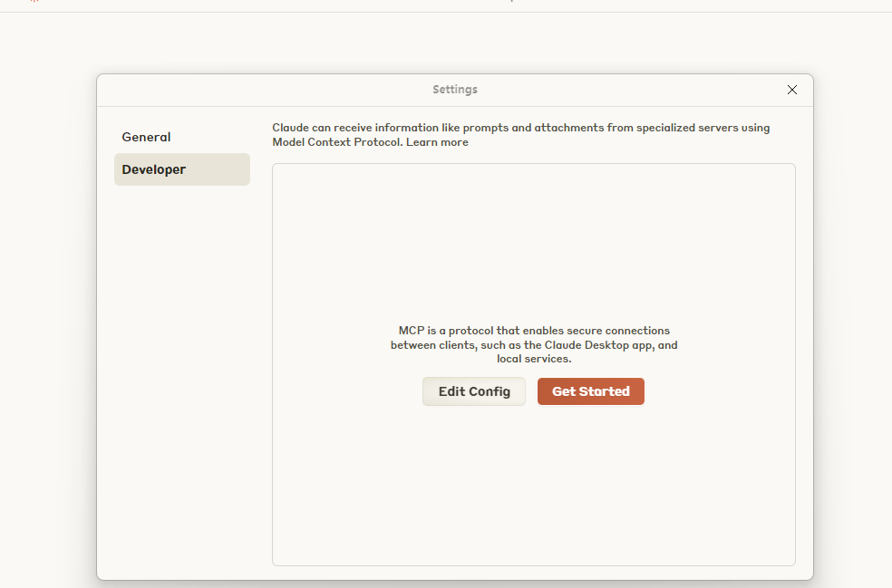The image size is (892, 588).
Task: Switch from Developer to General section
Action: tap(146, 137)
